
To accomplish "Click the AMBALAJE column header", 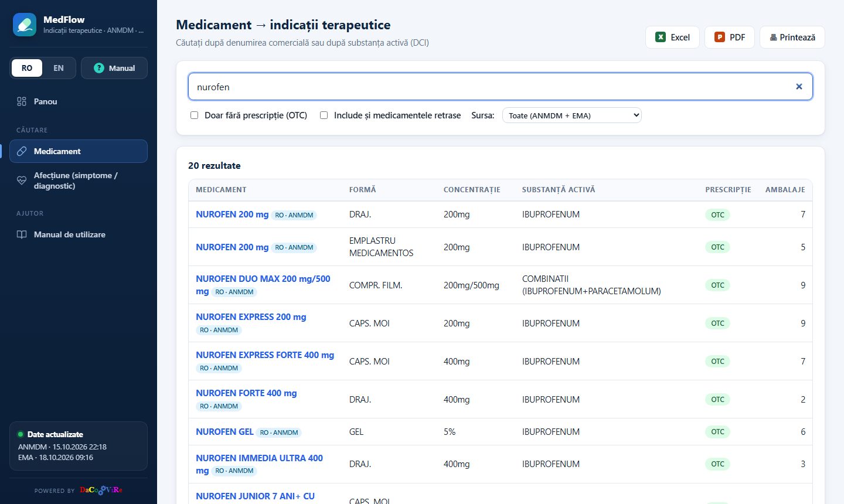I will pyautogui.click(x=785, y=190).
